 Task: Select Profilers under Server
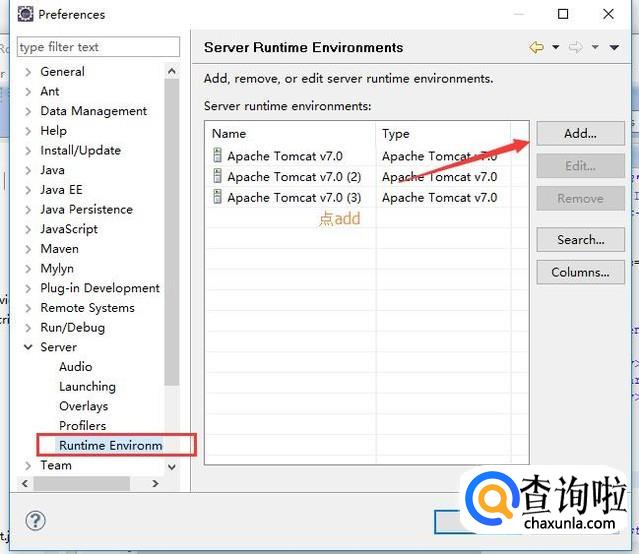tap(82, 426)
